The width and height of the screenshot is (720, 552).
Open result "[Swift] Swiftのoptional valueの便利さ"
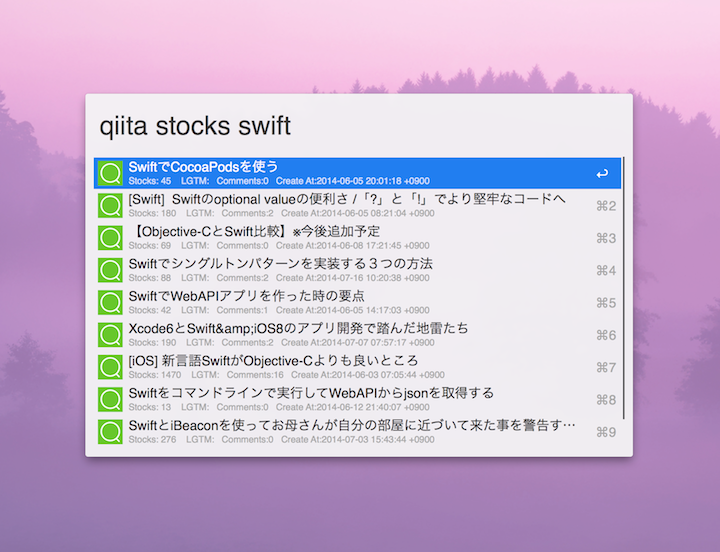point(357,205)
